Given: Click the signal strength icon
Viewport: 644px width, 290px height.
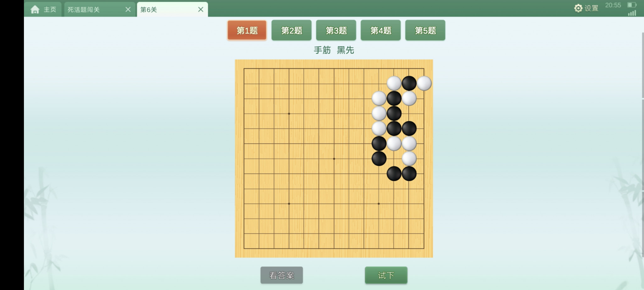Looking at the screenshot, I should coord(632,13).
